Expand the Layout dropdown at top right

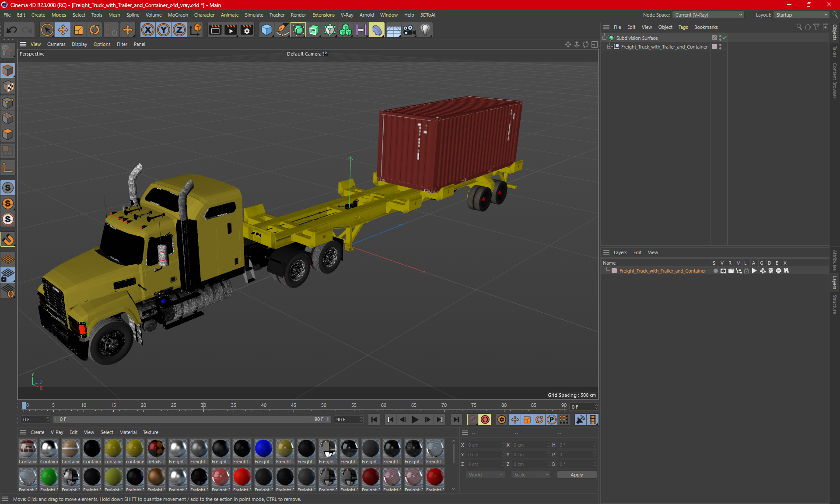click(825, 14)
